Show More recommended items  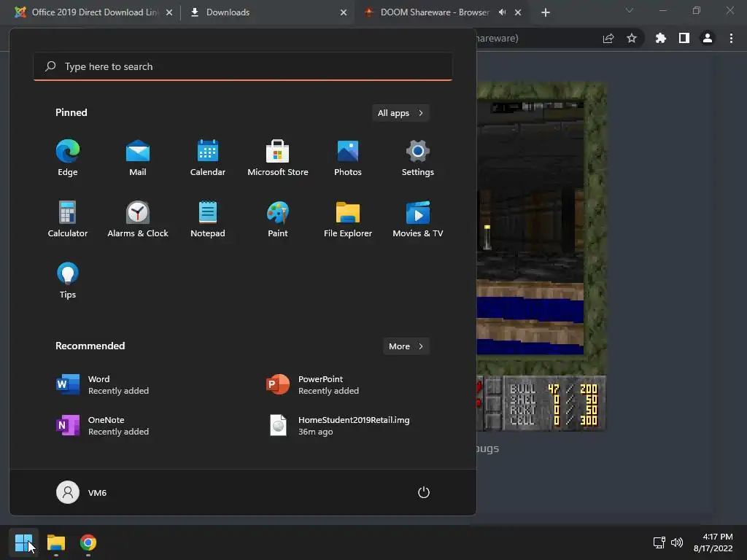[406, 346]
